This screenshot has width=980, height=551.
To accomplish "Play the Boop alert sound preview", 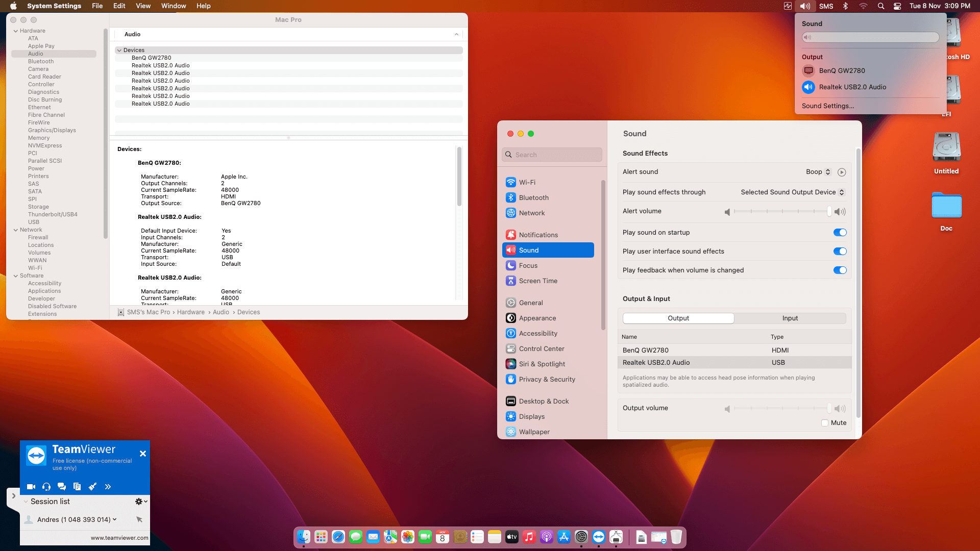I will [842, 172].
